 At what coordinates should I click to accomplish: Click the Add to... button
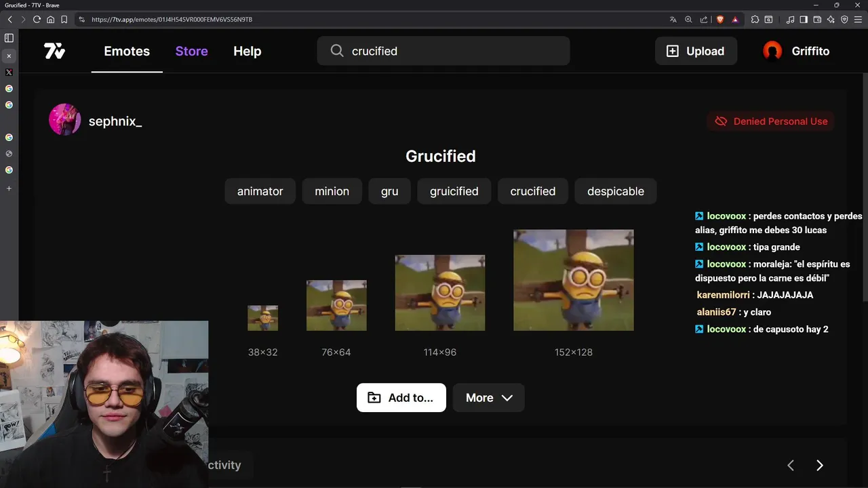401,398
